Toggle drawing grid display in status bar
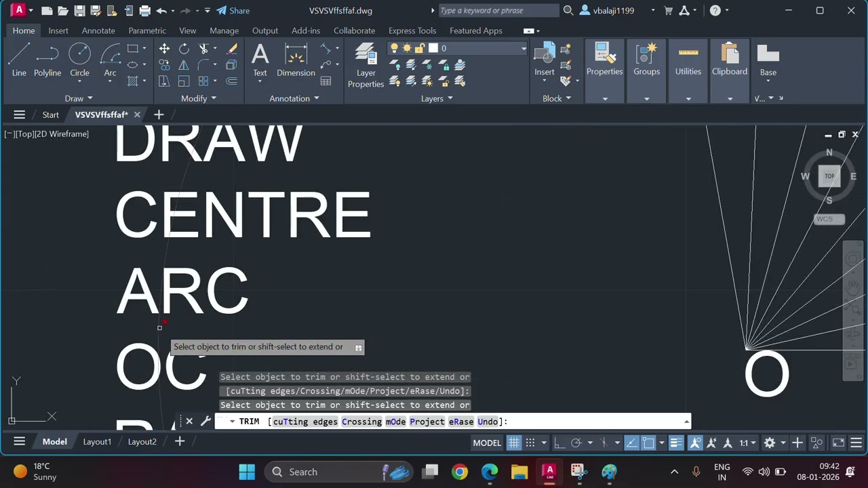This screenshot has height=488, width=868. point(514,443)
